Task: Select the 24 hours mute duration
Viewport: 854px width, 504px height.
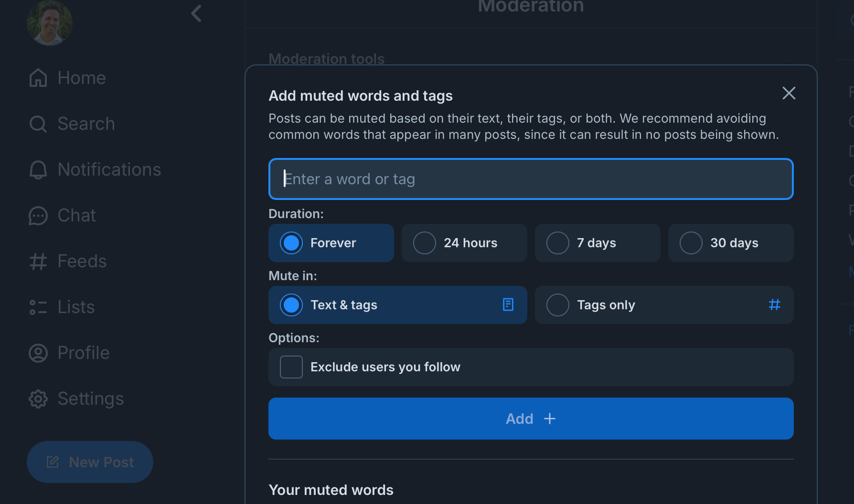Action: [x=464, y=242]
